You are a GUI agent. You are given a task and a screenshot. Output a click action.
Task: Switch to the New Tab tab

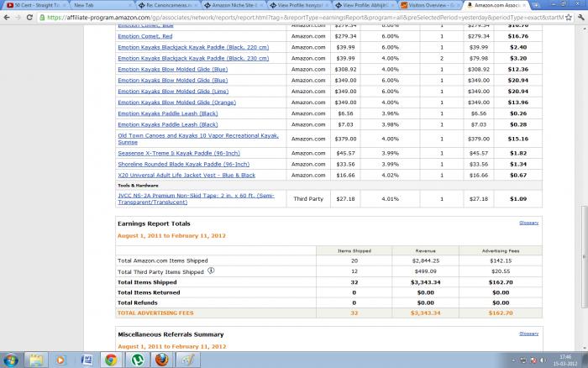[102, 5]
